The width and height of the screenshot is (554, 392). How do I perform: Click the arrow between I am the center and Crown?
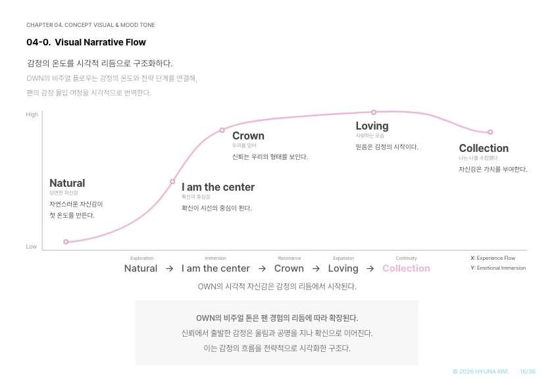[262, 269]
